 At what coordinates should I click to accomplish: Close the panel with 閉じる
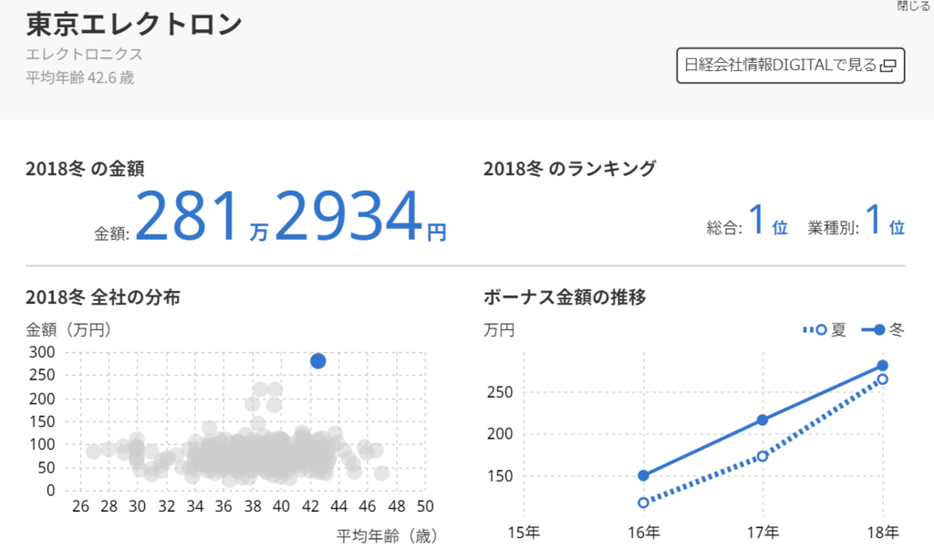click(913, 6)
